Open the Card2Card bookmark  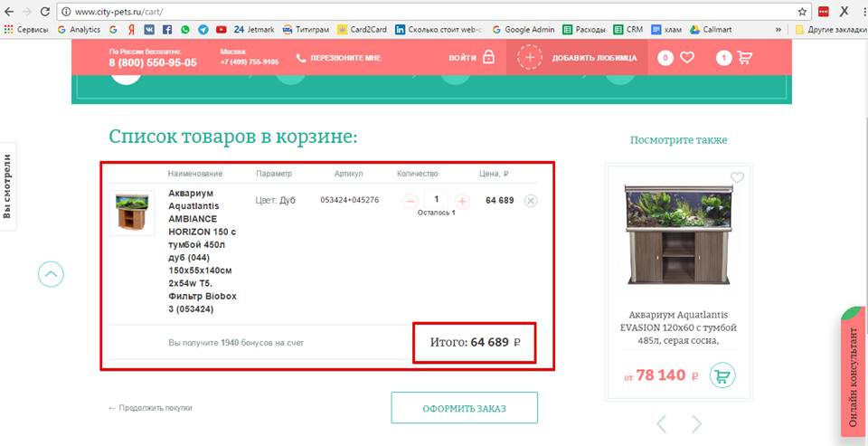tap(362, 29)
